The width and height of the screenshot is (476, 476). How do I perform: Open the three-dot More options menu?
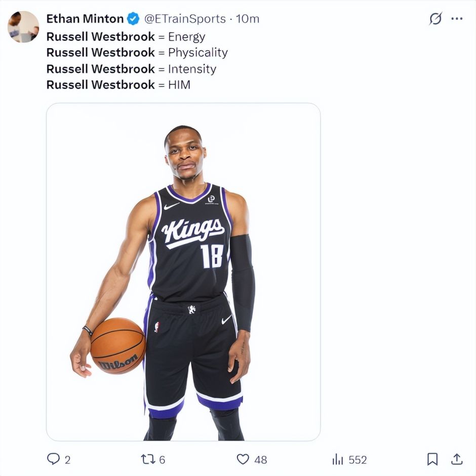457,19
